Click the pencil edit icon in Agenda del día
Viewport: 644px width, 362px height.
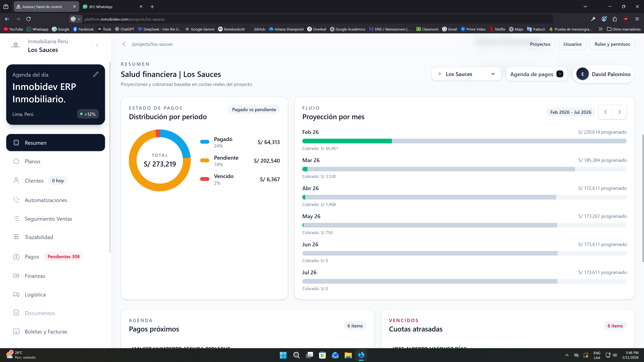pyautogui.click(x=95, y=74)
